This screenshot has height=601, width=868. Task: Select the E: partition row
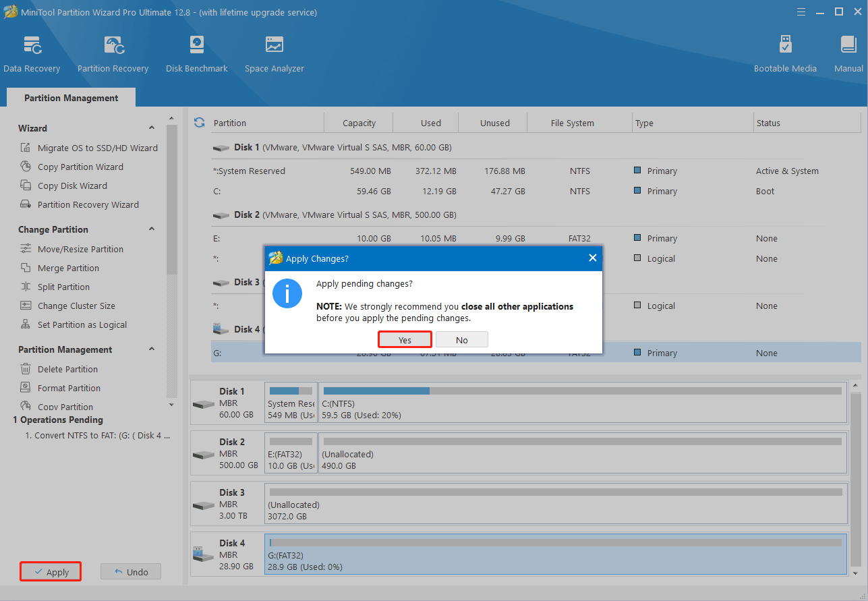(536, 238)
